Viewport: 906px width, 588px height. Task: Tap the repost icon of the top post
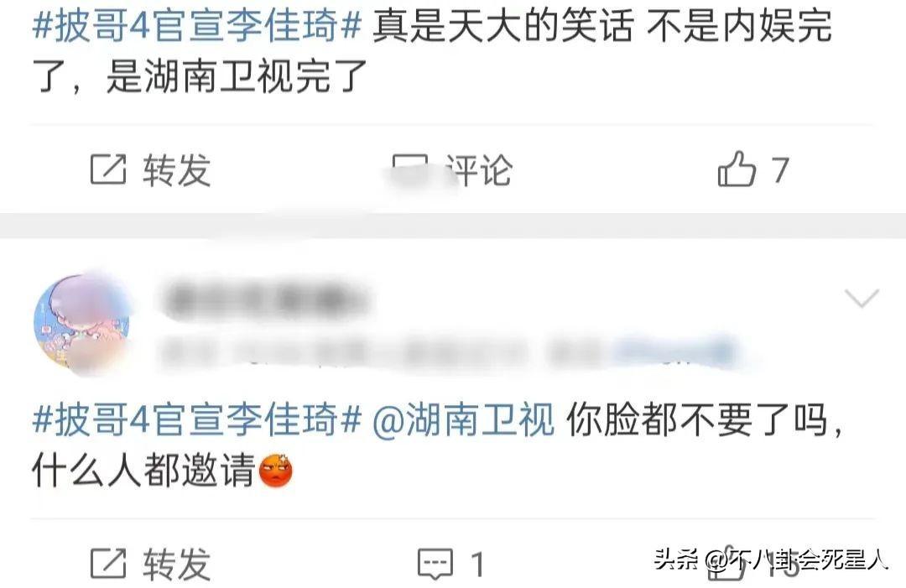108,169
